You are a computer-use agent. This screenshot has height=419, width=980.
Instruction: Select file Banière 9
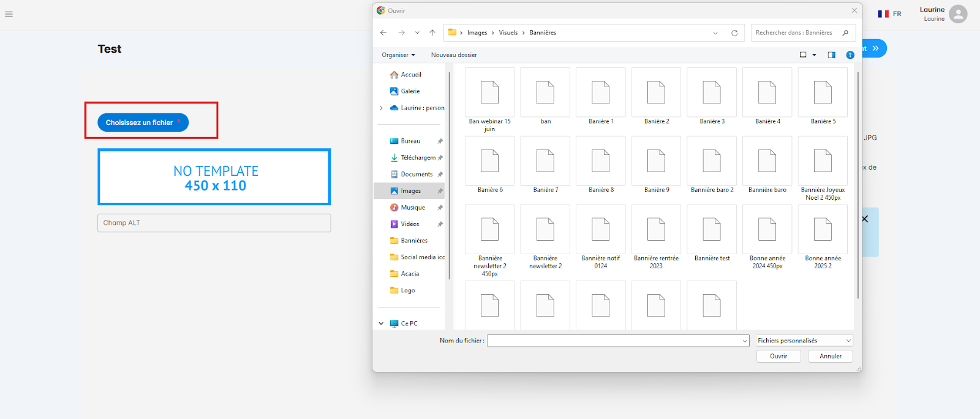[656, 165]
